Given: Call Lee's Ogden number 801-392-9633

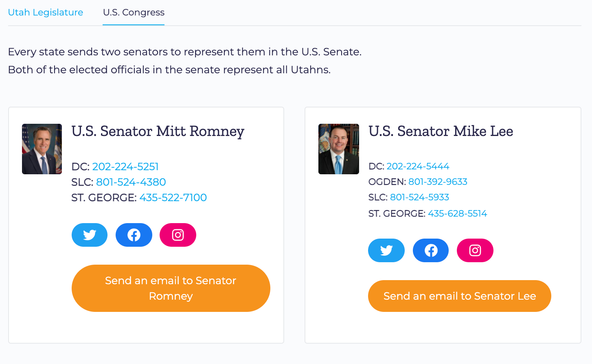Looking at the screenshot, I should (x=438, y=182).
